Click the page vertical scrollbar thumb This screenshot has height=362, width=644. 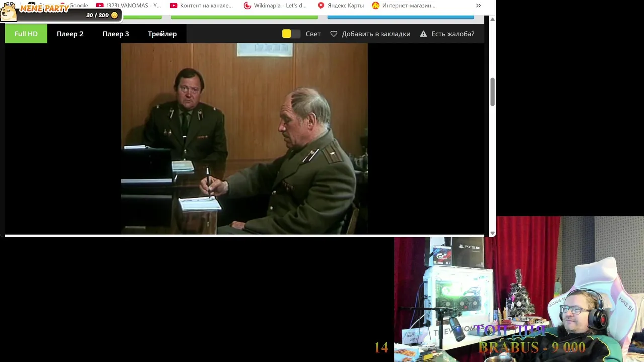point(492,92)
